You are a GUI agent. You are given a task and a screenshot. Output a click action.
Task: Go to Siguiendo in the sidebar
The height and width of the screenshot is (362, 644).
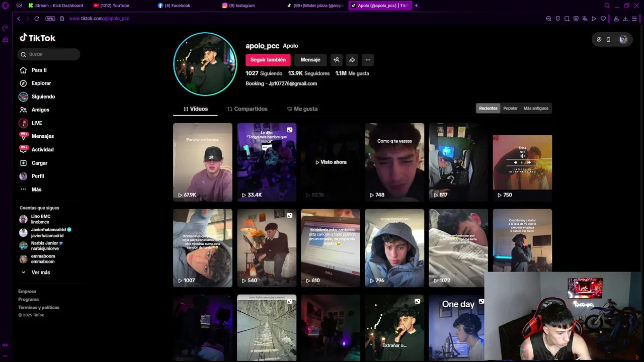pos(37,97)
